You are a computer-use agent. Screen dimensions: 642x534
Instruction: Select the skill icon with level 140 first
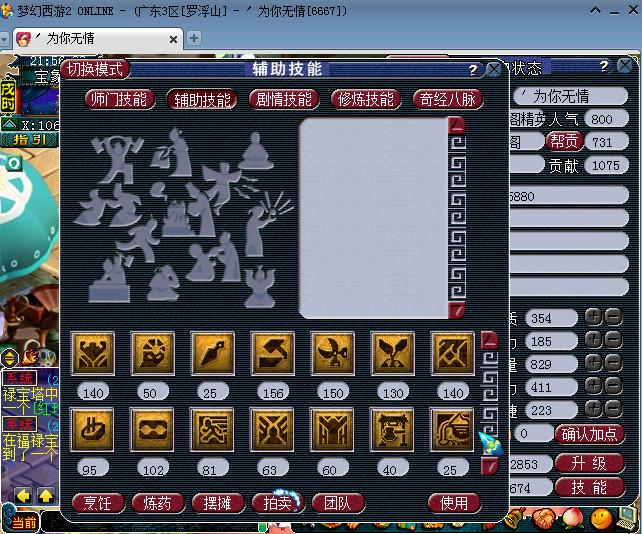(x=93, y=354)
